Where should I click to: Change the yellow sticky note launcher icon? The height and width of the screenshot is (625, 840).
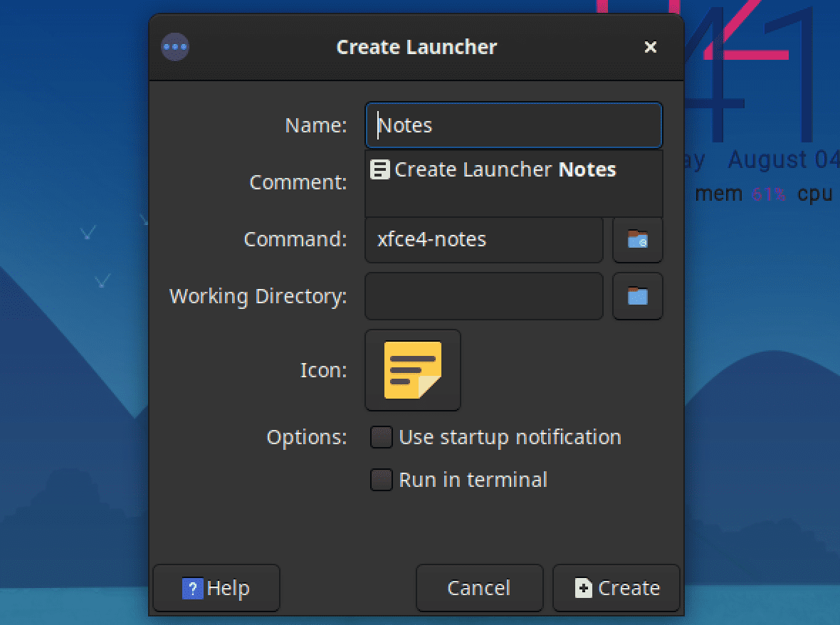click(412, 370)
